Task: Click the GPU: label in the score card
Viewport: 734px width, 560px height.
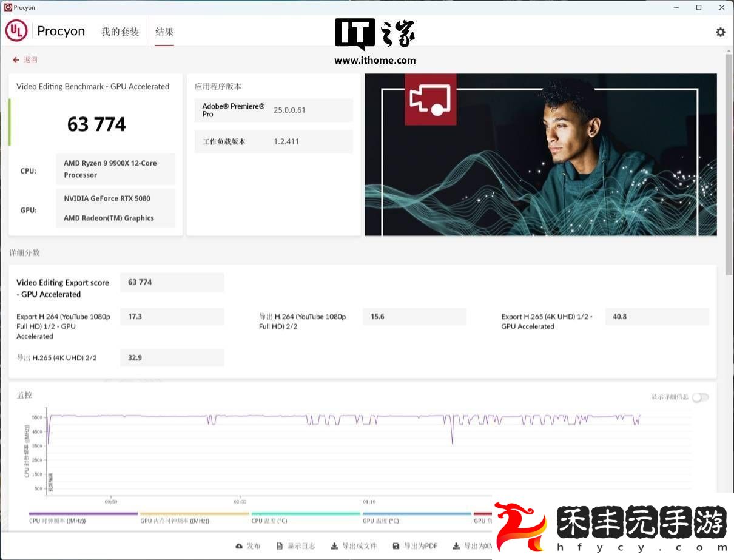Action: 29,210
